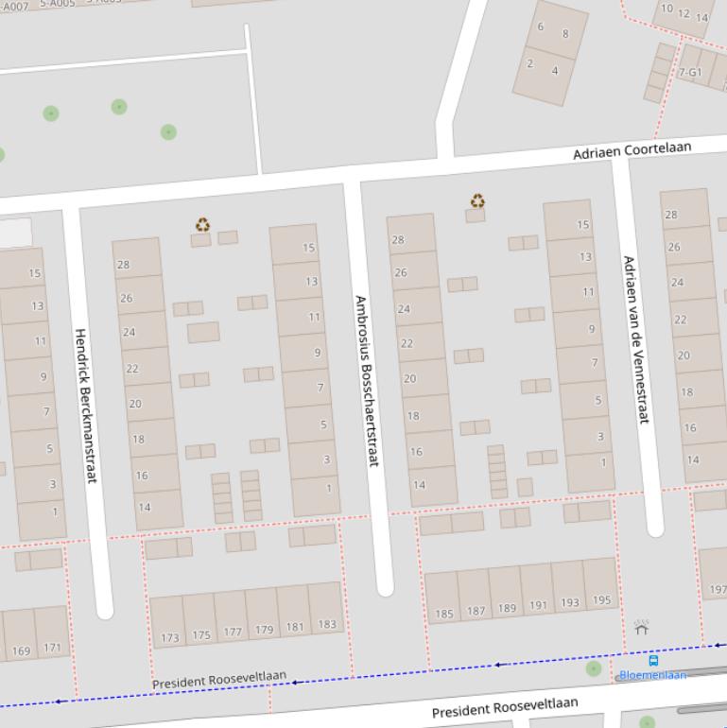Click house number 169
This screenshot has height=728, width=727.
point(21,650)
